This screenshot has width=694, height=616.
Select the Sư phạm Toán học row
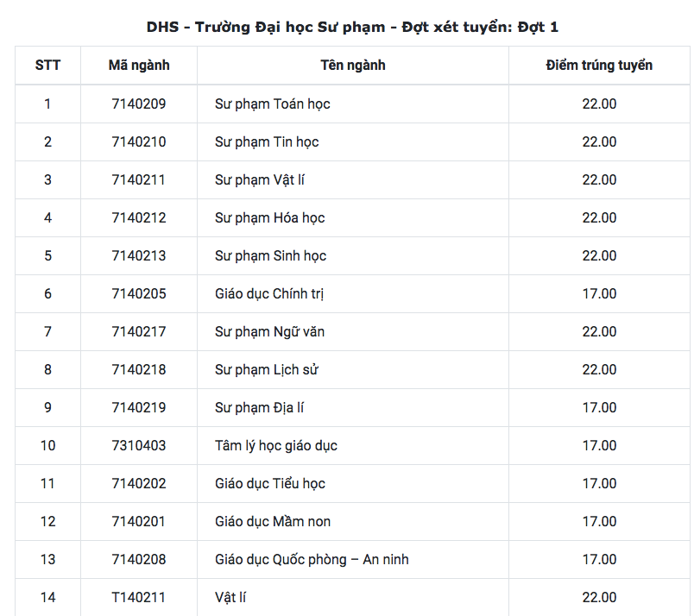pos(273,104)
